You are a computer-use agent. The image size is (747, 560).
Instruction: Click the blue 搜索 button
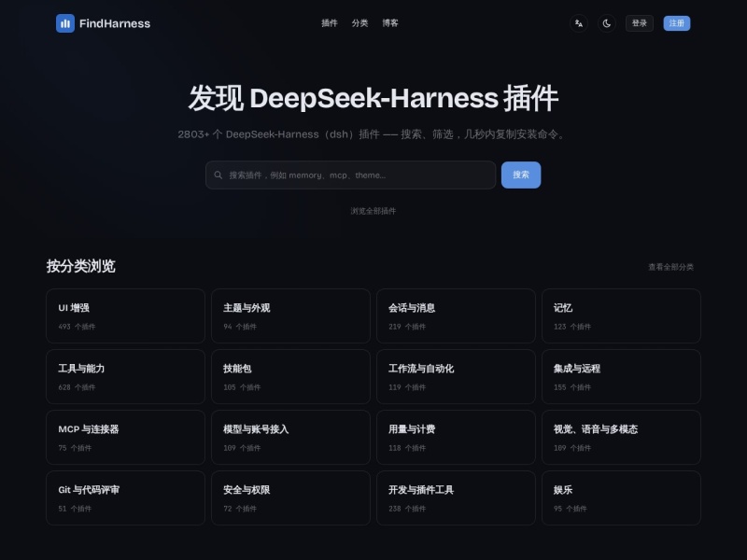(521, 175)
